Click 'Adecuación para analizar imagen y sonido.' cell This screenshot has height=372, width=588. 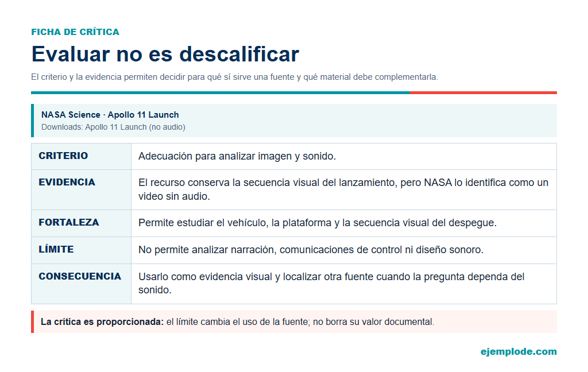pyautogui.click(x=237, y=156)
